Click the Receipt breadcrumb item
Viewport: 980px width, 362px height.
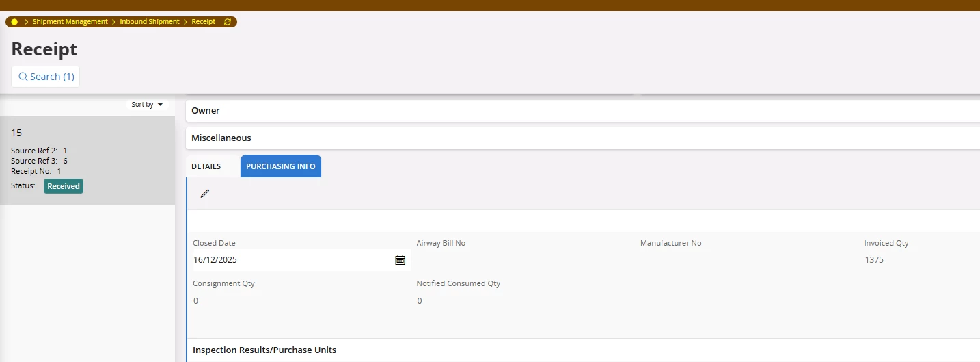(x=203, y=22)
